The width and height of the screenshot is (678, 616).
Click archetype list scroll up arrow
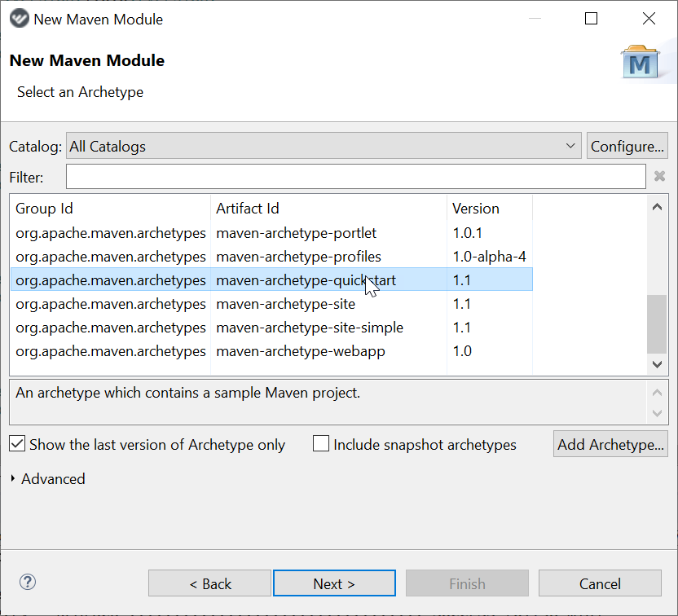click(x=657, y=207)
